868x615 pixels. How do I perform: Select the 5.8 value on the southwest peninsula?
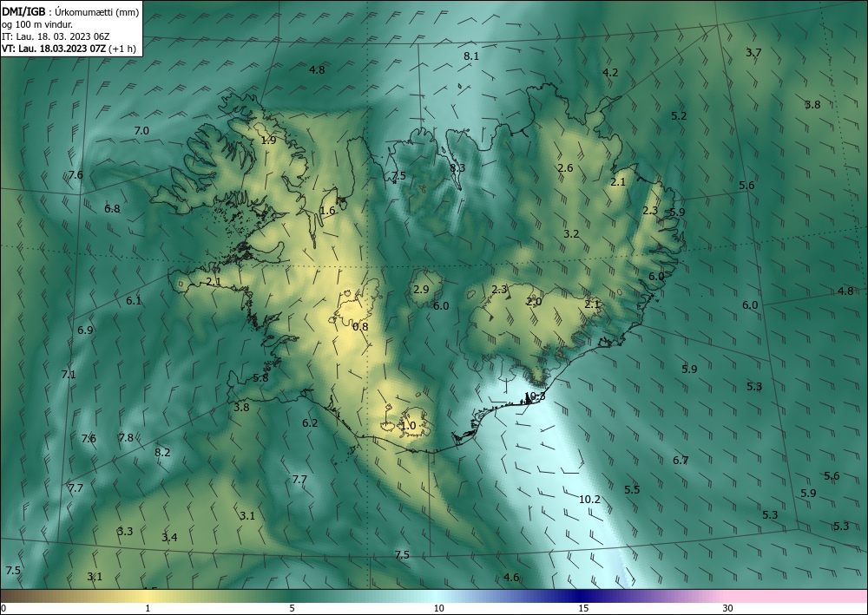pyautogui.click(x=260, y=377)
